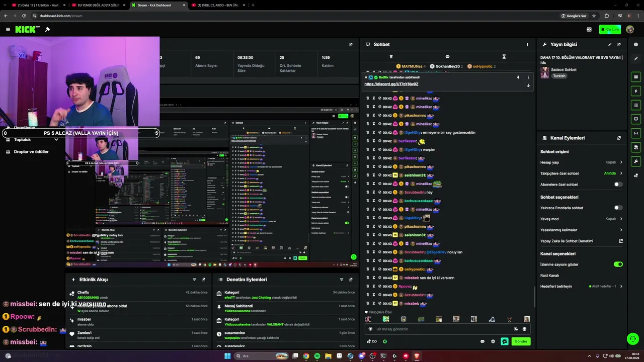
Task: Open the Kick hamburger menu
Action: coord(8,30)
